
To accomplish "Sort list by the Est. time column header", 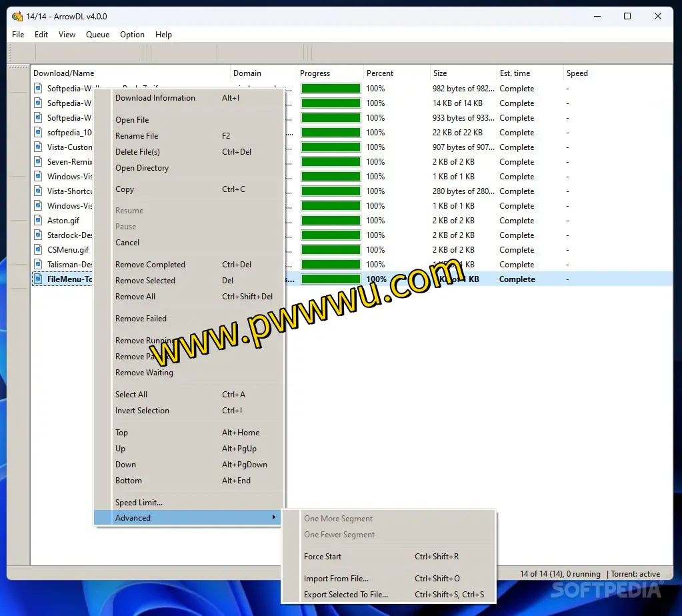I will 515,73.
